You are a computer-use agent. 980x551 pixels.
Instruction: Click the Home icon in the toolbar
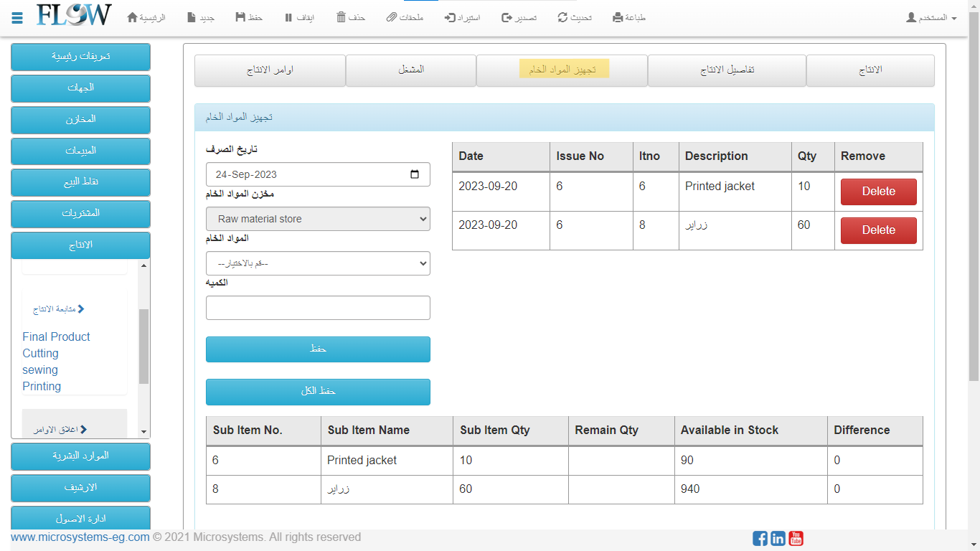click(133, 17)
